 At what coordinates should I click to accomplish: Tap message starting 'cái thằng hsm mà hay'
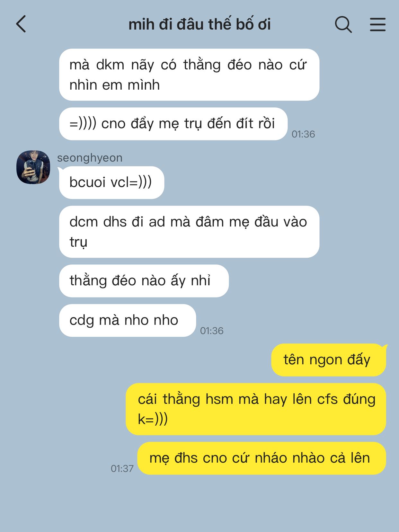pyautogui.click(x=256, y=409)
